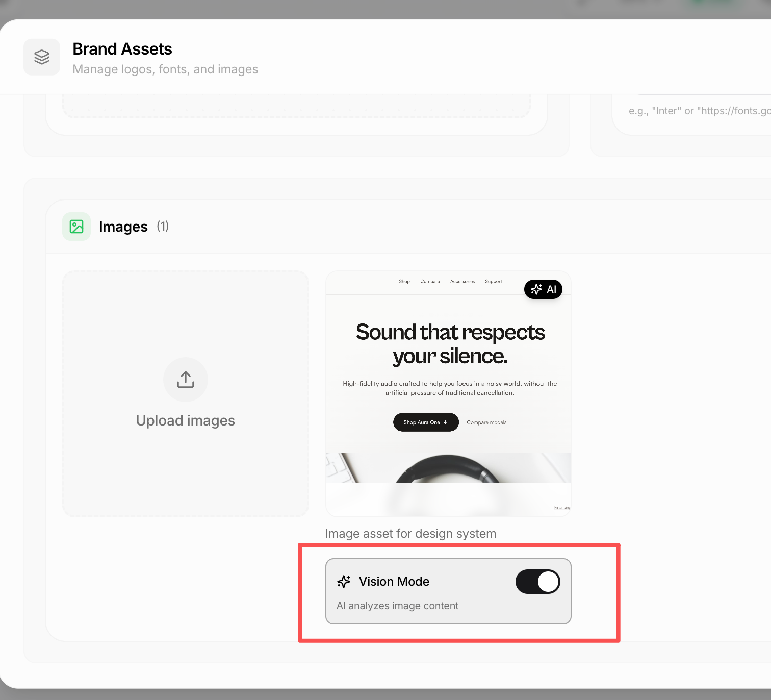
Task: Click the fonts URL example input field
Action: pos(698,110)
